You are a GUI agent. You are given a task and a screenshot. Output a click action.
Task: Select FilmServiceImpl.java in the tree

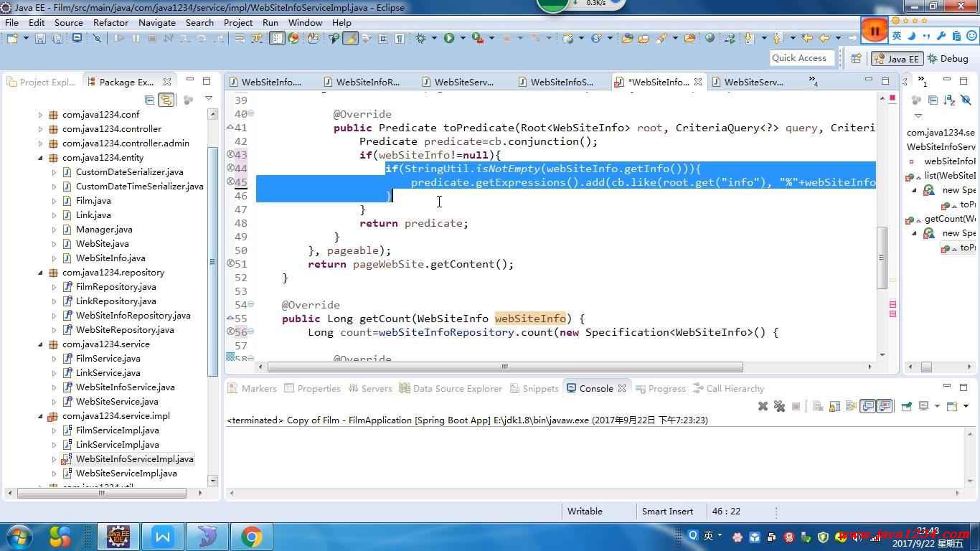pyautogui.click(x=117, y=430)
